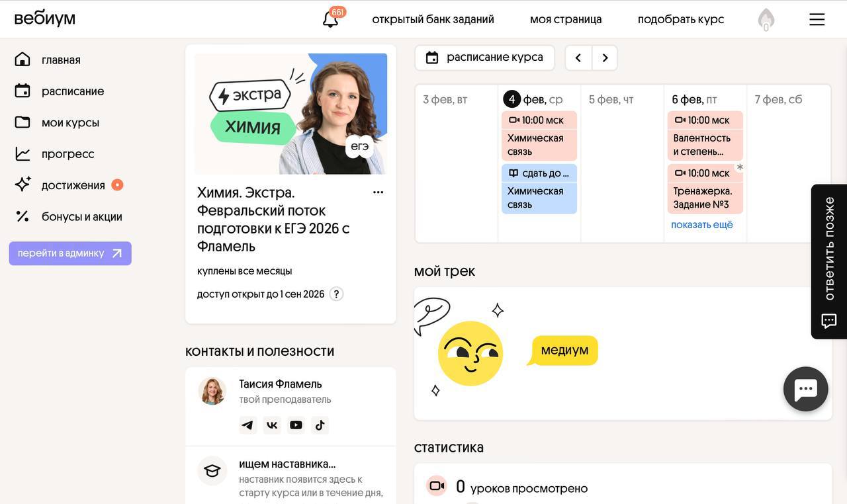
Task: Click the расписание курса button
Action: (486, 58)
